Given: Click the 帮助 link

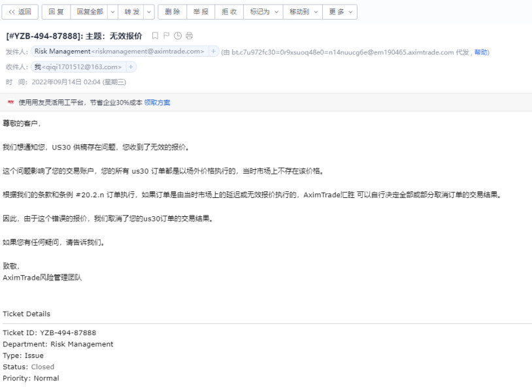Looking at the screenshot, I should pyautogui.click(x=481, y=52).
